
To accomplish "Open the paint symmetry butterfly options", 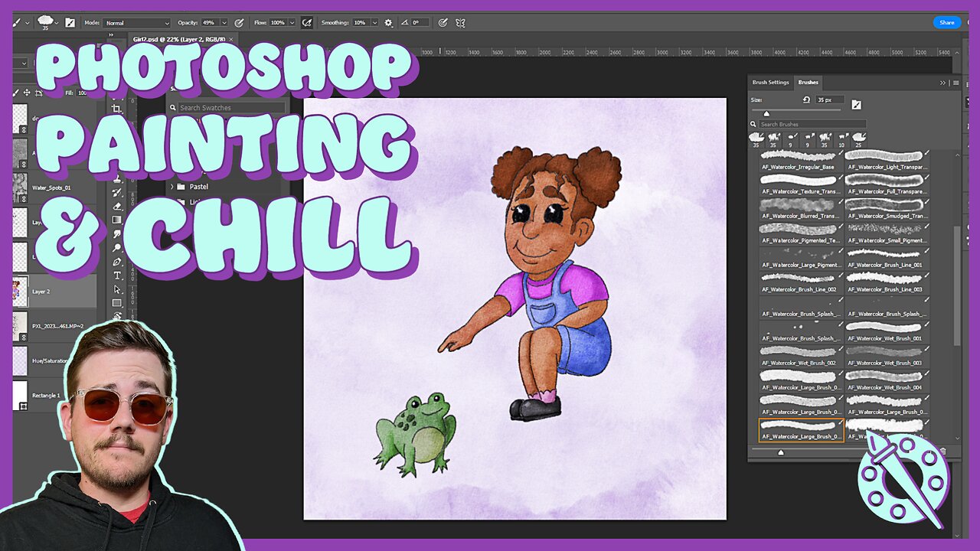I will tap(461, 23).
